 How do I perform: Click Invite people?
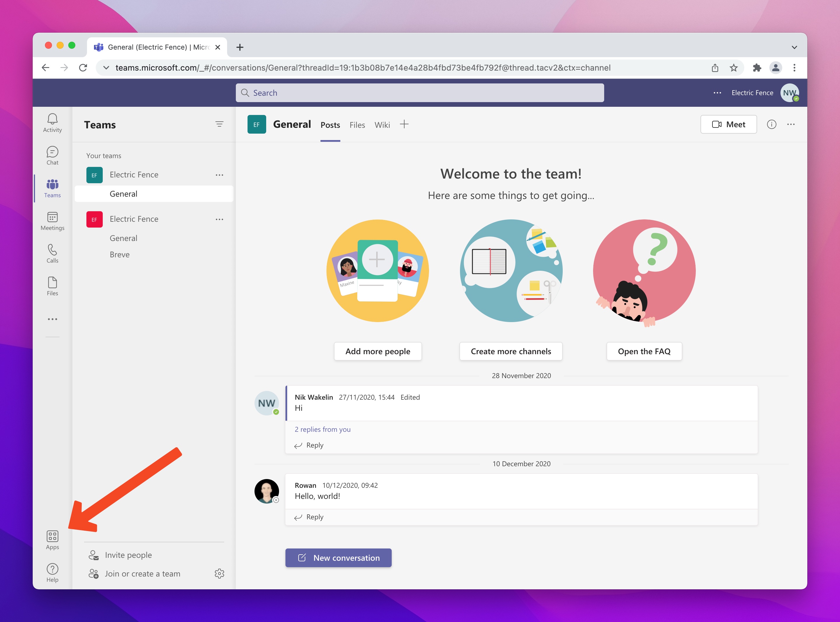click(x=120, y=555)
